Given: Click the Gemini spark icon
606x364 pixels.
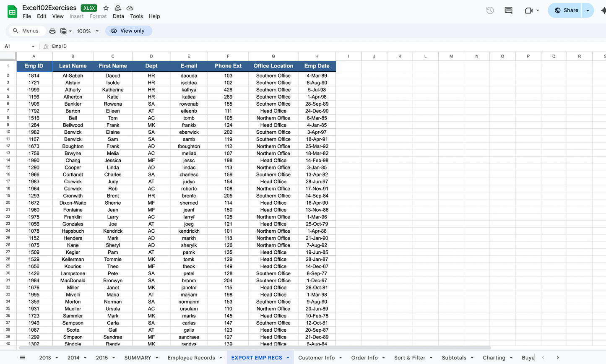Looking at the screenshot, I should 602,10.
